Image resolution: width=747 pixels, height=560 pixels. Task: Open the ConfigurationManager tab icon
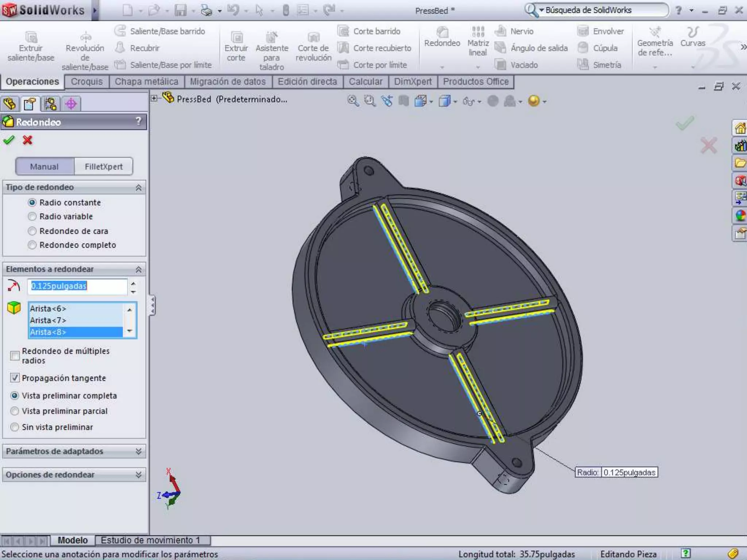click(x=50, y=104)
